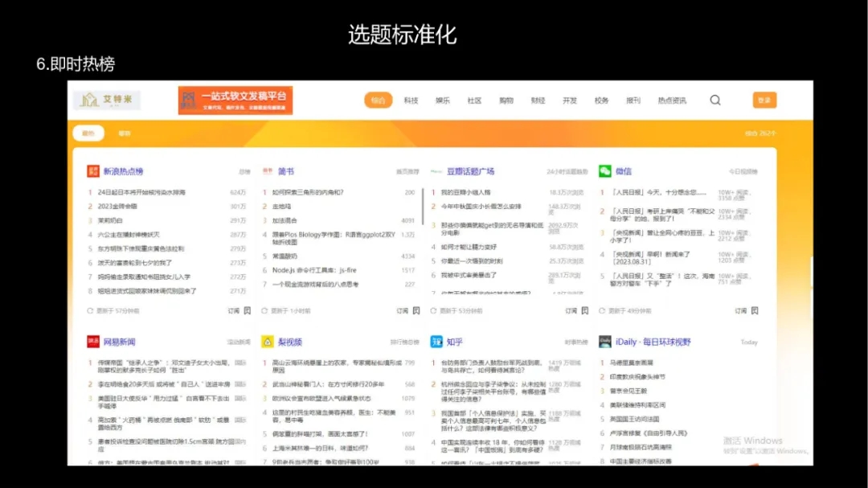Click the 简书 Jianshu section logo icon
The image size is (868, 488).
pyautogui.click(x=269, y=170)
